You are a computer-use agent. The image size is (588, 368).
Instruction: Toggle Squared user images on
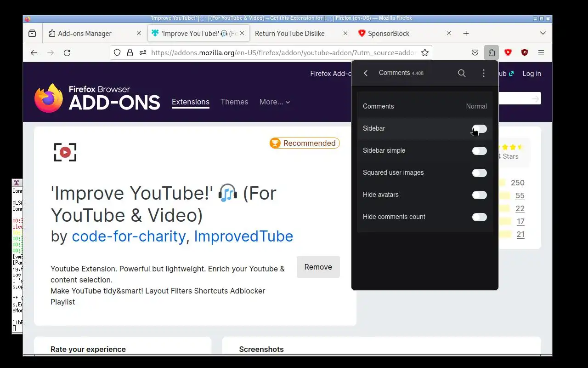tap(479, 173)
